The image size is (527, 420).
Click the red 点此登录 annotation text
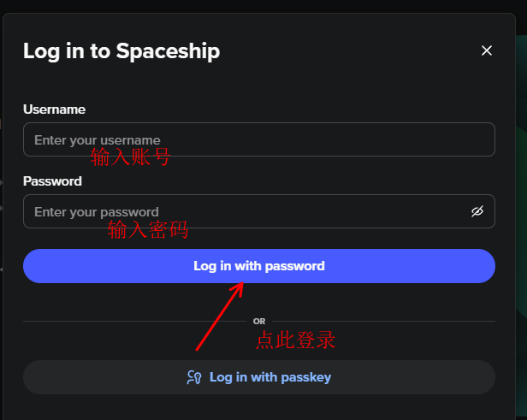(x=295, y=340)
